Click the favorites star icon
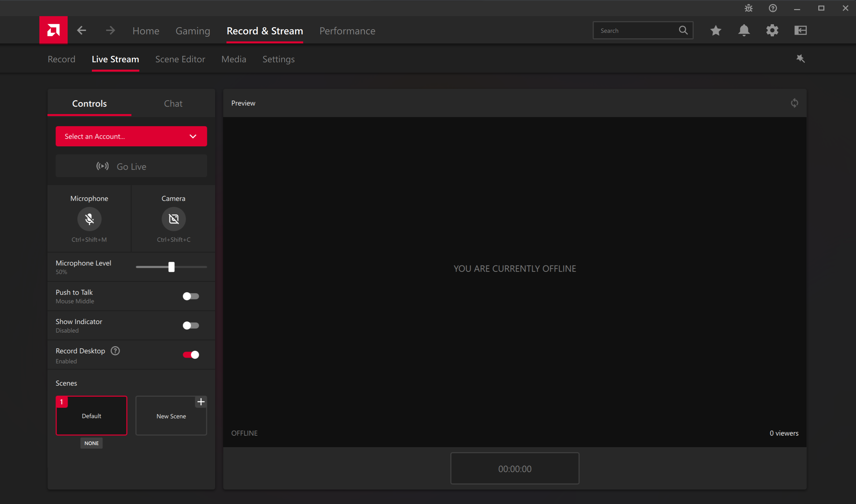 716,31
